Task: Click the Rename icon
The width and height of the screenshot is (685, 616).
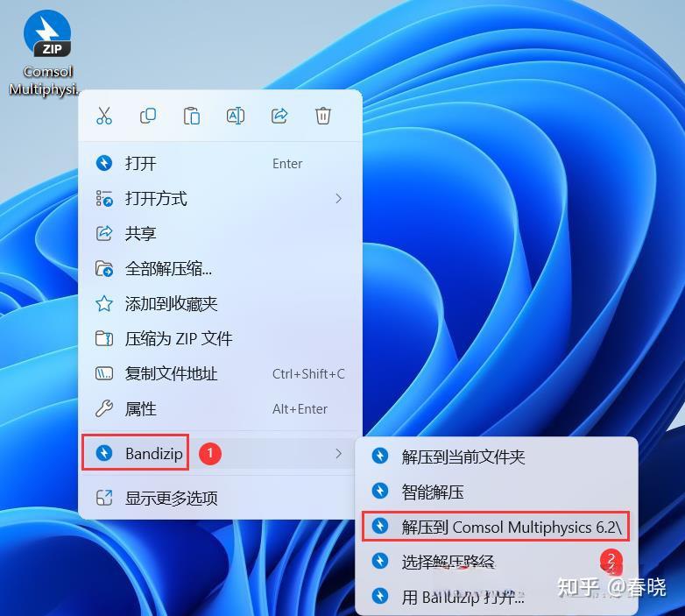Action: click(235, 116)
